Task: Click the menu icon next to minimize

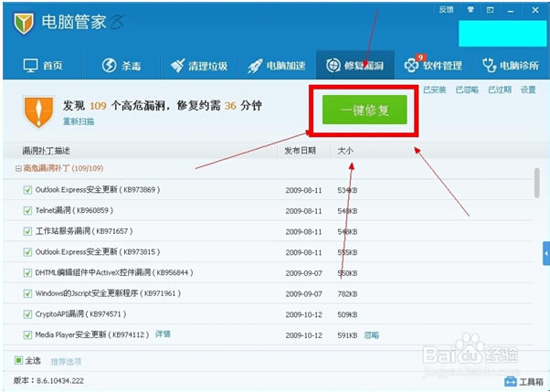Action: point(490,10)
